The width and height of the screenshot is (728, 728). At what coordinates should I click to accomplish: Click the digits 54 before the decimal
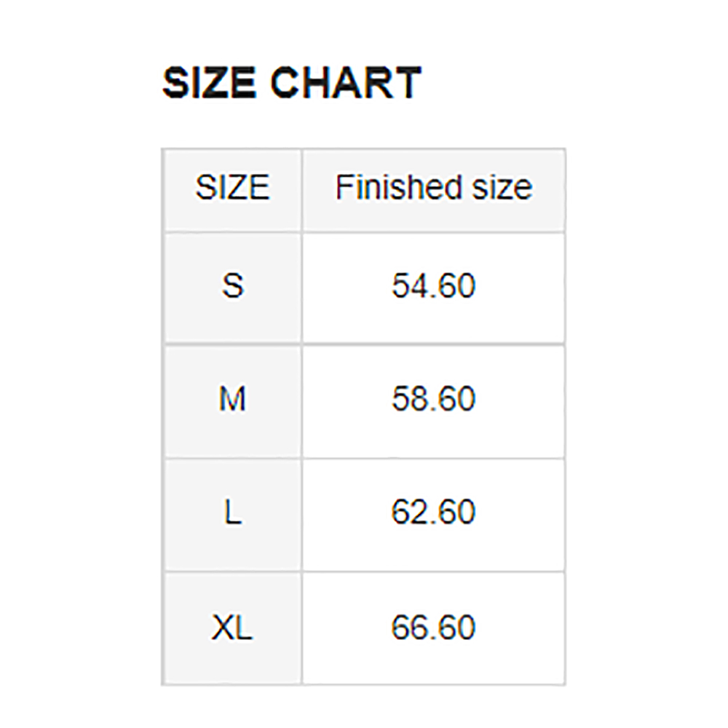(408, 285)
